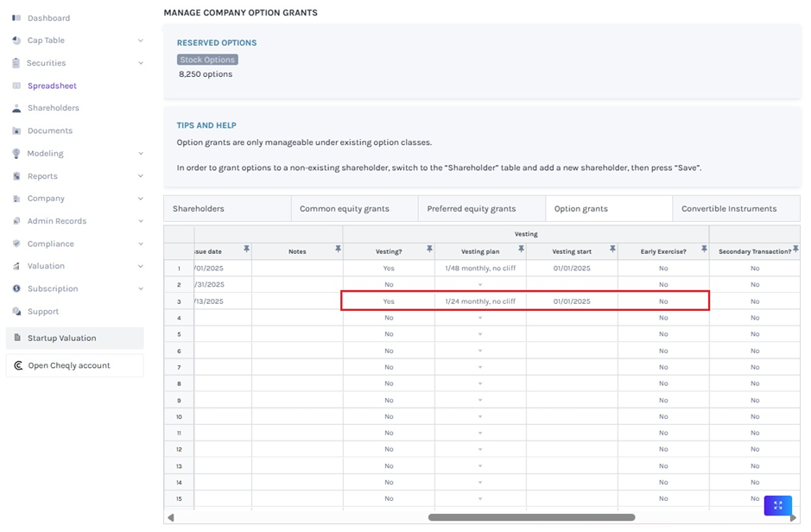The width and height of the screenshot is (811, 532).
Task: Open Vesting plan dropdown in row 4
Action: coord(480,318)
